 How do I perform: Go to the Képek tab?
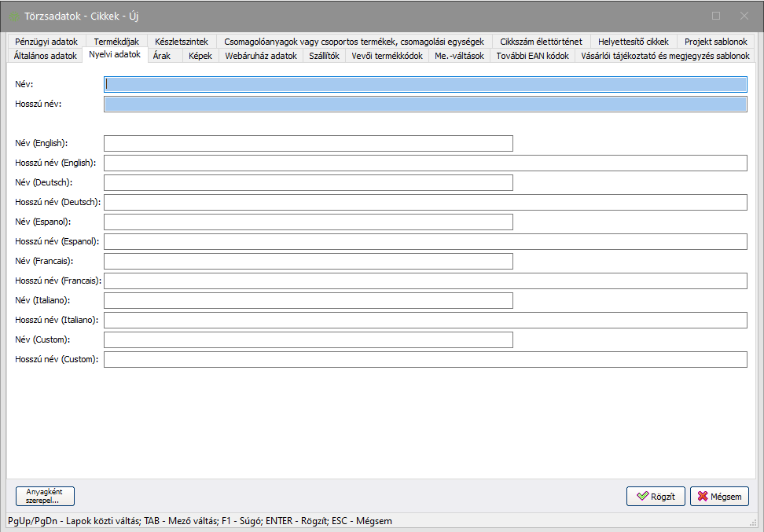(200, 56)
